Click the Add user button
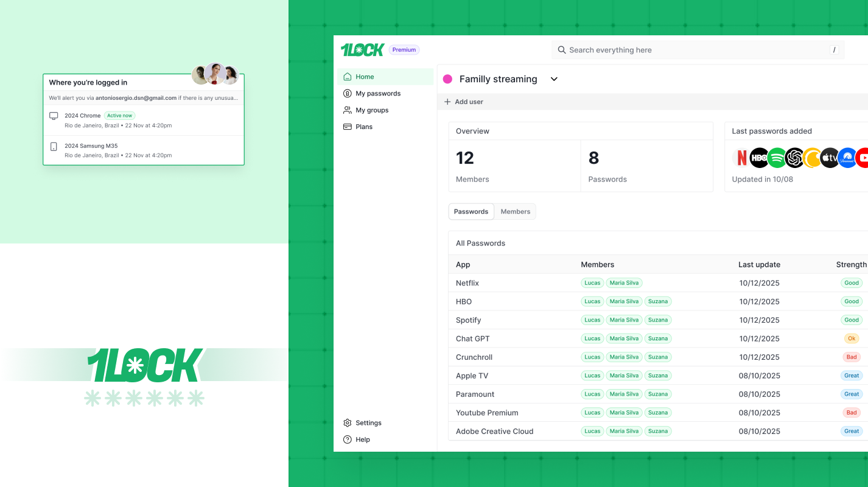 coord(464,102)
